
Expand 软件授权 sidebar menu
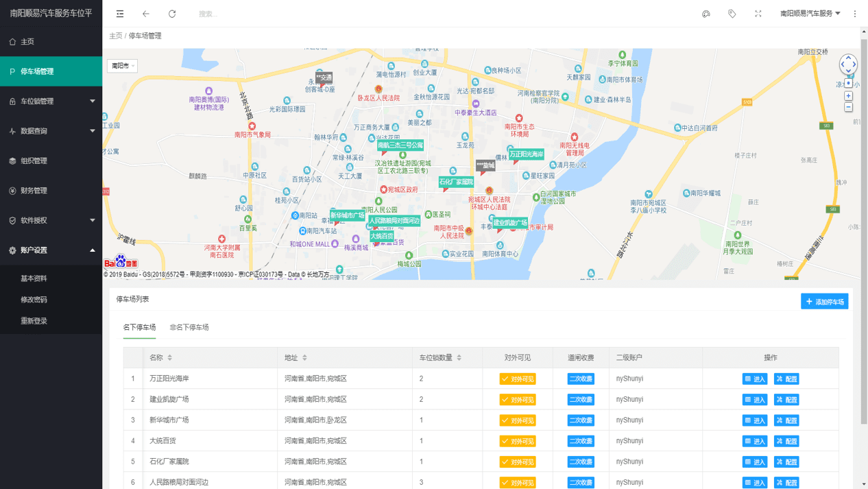click(x=51, y=220)
